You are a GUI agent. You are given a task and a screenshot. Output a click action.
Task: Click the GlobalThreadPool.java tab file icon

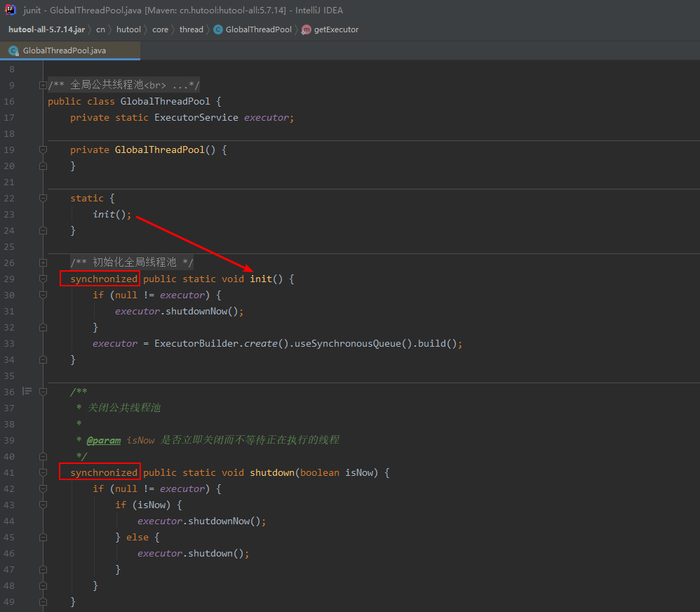[14, 51]
